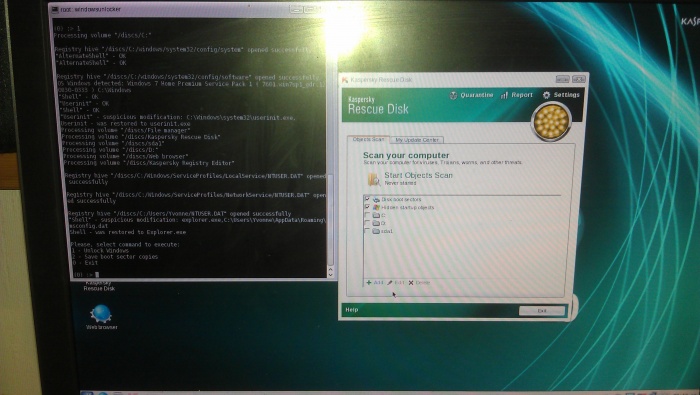Click the golden protection status indicator

(x=551, y=121)
